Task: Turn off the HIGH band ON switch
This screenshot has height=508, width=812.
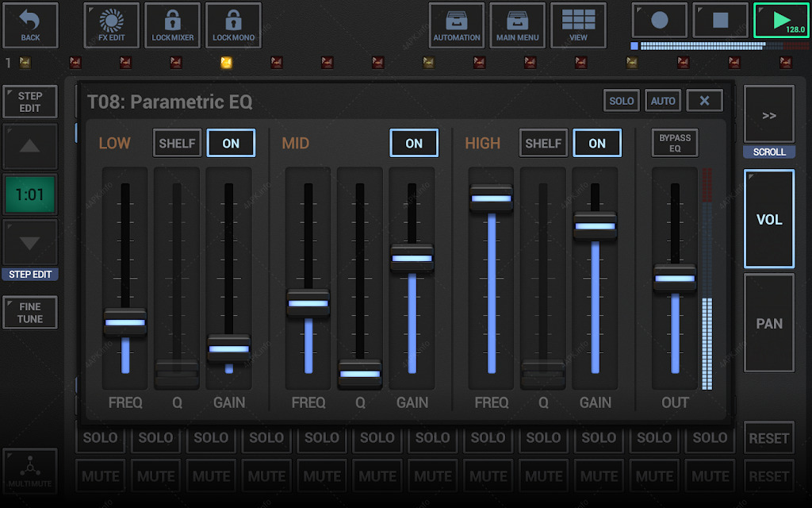Action: (x=597, y=143)
